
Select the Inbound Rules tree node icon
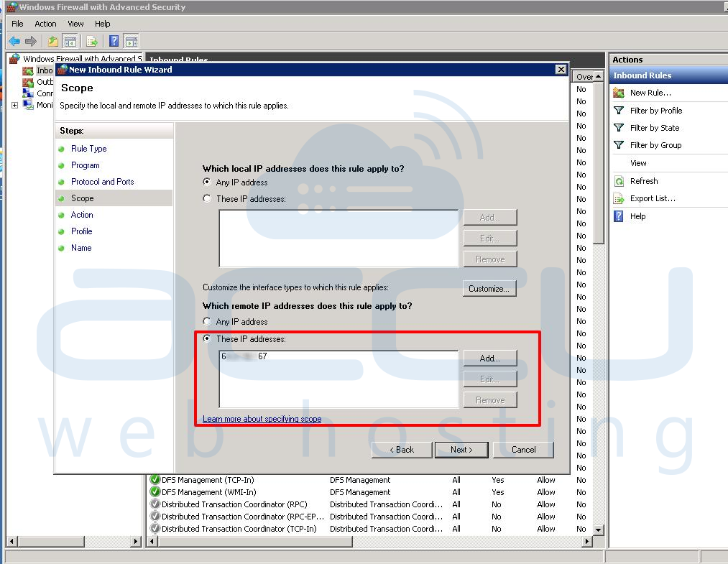[28, 70]
